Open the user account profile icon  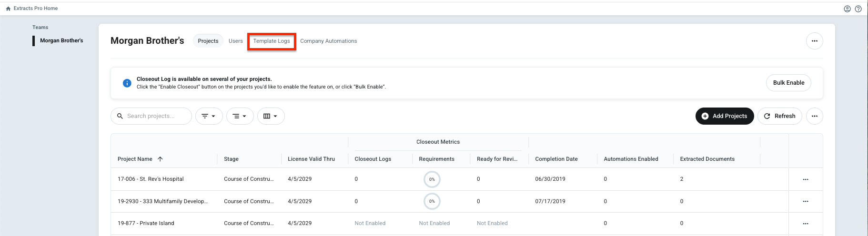click(847, 9)
